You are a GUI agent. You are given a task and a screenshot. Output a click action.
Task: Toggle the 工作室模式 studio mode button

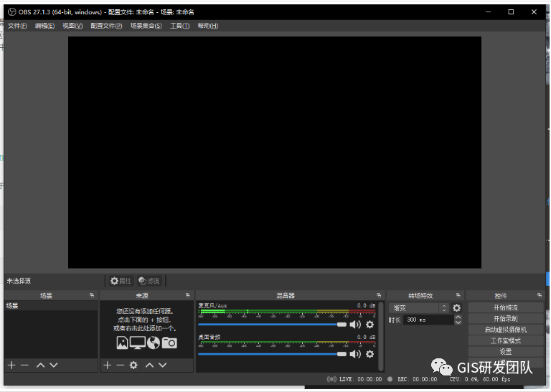(x=506, y=340)
